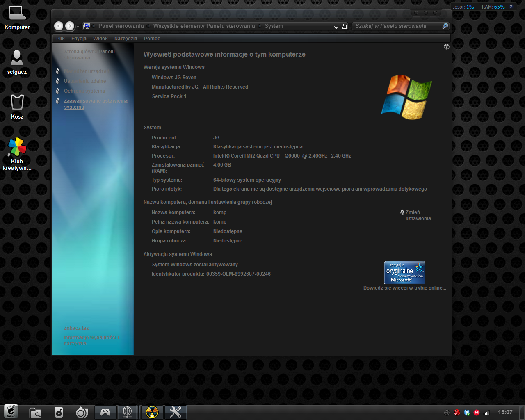525x420 pixels.
Task: Open the swirl-shaped taskbar icon
Action: (x=82, y=412)
